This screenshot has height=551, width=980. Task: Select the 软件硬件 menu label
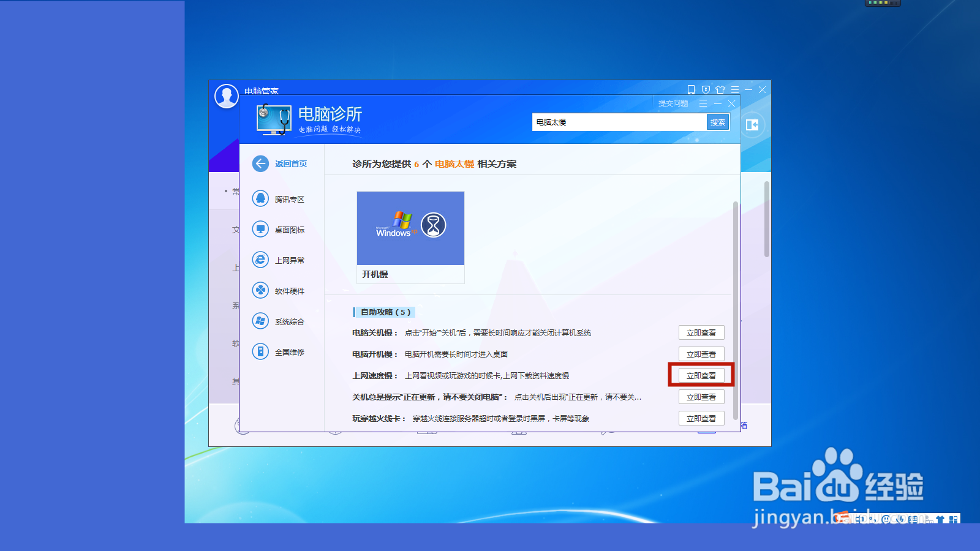[x=290, y=291]
